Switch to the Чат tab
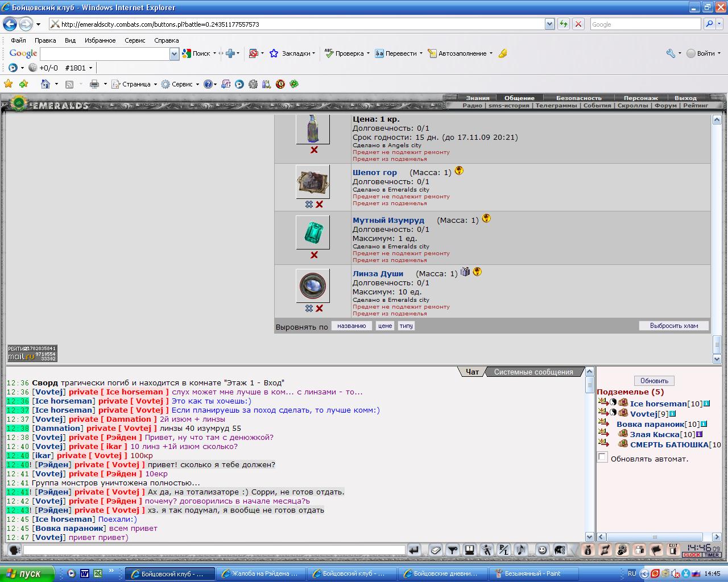The width and height of the screenshot is (728, 582). tap(473, 372)
